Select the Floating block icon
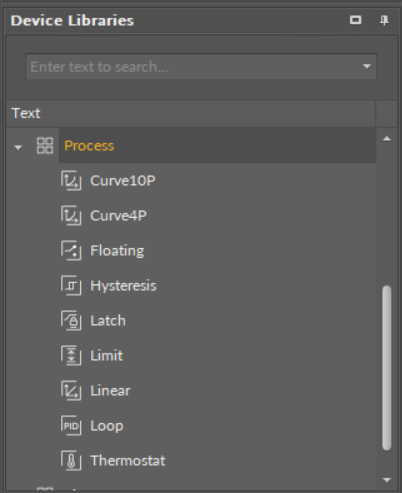Screen dimensions: 402x493 tap(71, 251)
